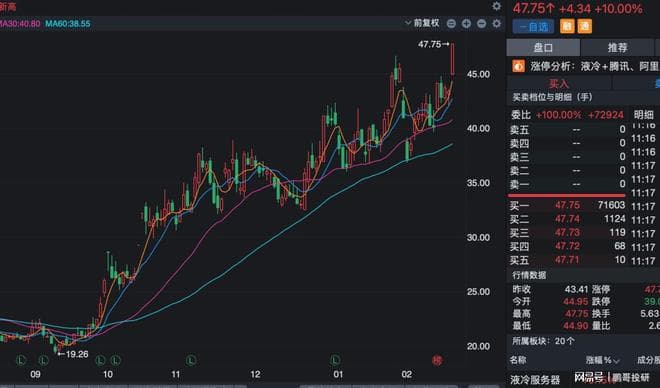Click the MA60:38.55 indicator label
This screenshot has width=660, height=388.
coord(68,24)
